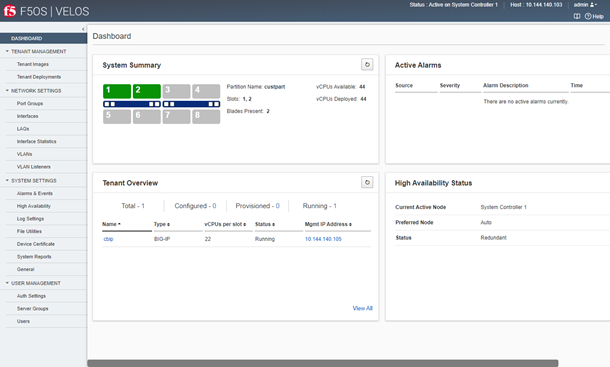The image size is (610, 367).
Task: Go to Interfaces settings
Action: click(27, 116)
